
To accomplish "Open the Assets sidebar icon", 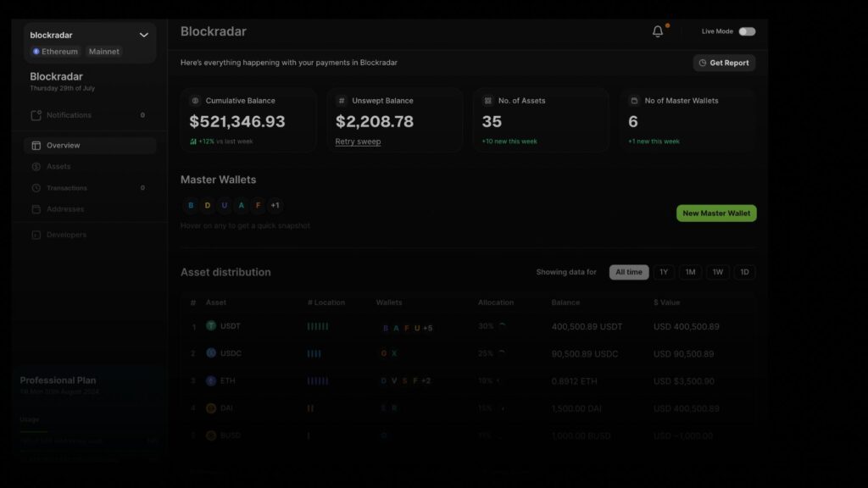I will click(x=36, y=167).
